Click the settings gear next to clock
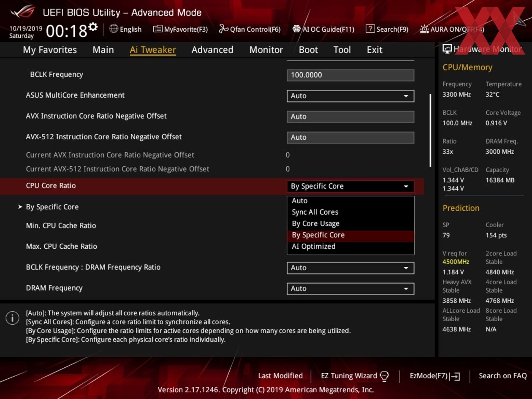532x399 pixels. click(x=93, y=27)
